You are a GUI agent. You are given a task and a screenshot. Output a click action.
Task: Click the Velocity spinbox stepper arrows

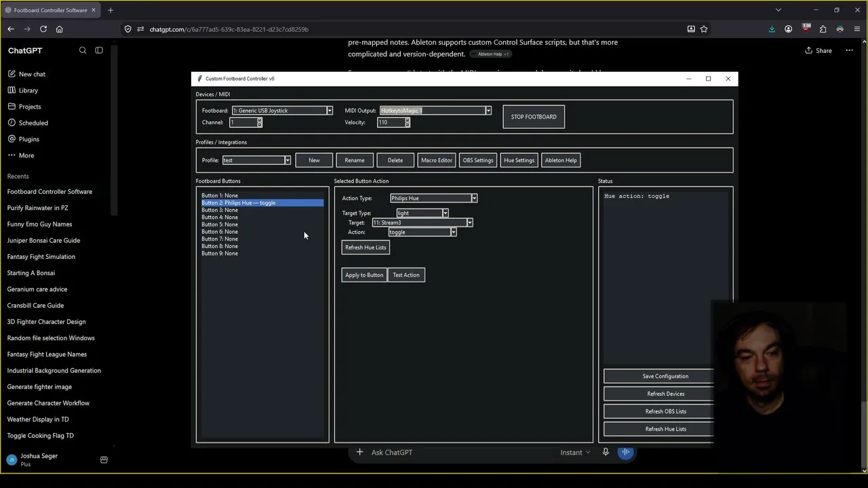pos(407,123)
